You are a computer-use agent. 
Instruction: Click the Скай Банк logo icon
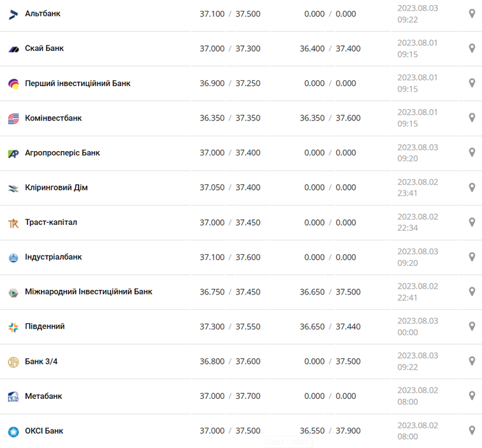tap(13, 49)
